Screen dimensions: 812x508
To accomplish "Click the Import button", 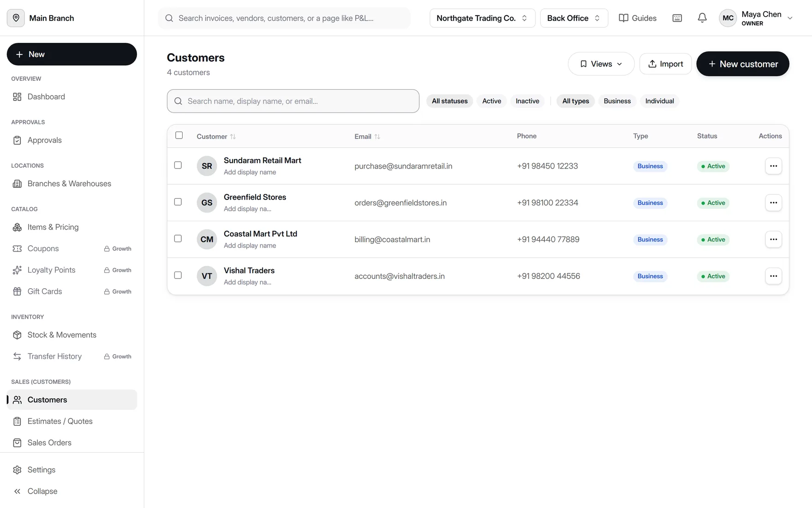I will [665, 64].
